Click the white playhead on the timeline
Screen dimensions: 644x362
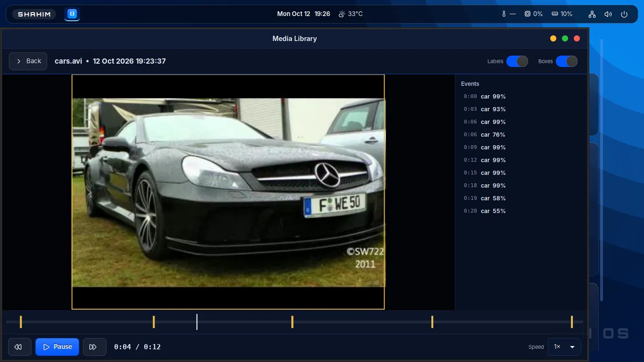tap(197, 322)
